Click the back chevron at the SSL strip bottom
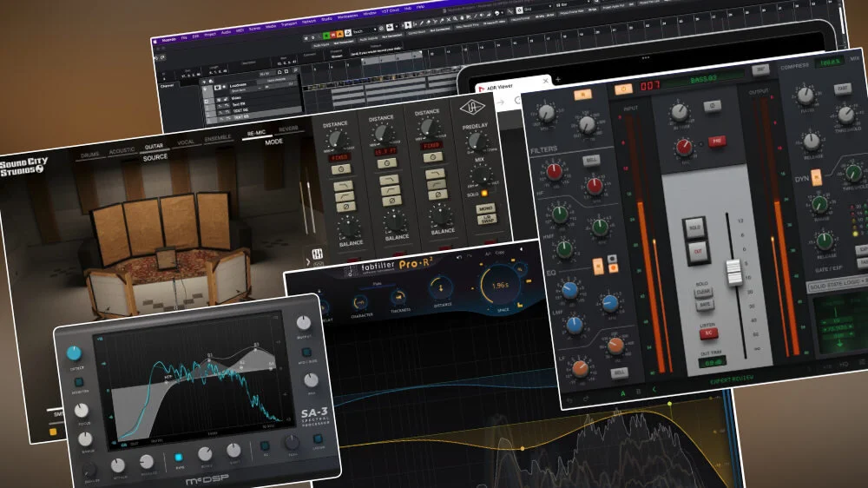868x488 pixels. pos(654,389)
